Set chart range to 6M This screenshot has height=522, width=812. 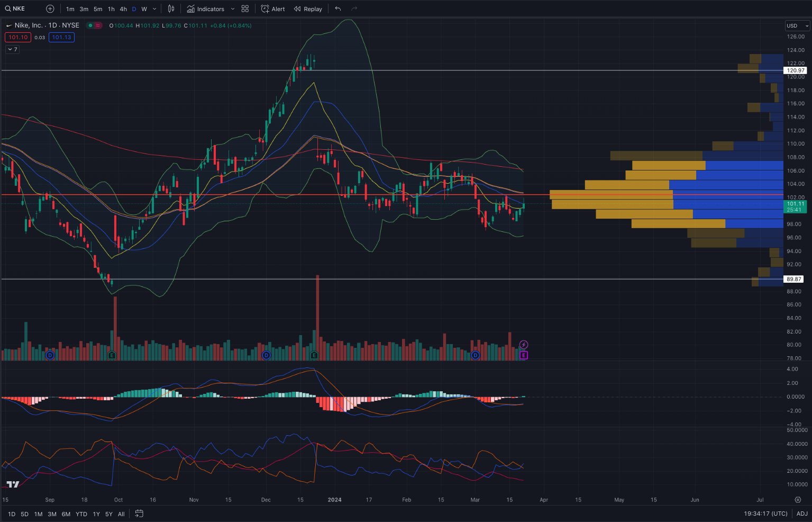tap(66, 514)
